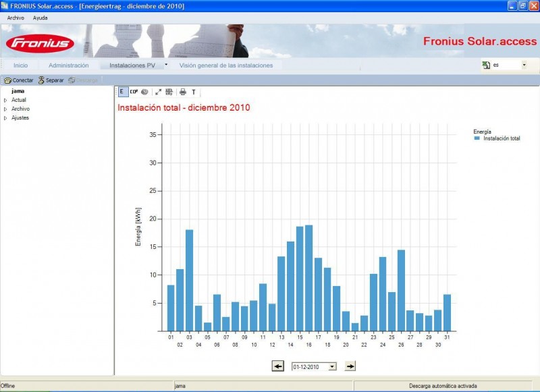Expand the Archivo tree node
Screen dimensions: 540x392
coord(5,109)
